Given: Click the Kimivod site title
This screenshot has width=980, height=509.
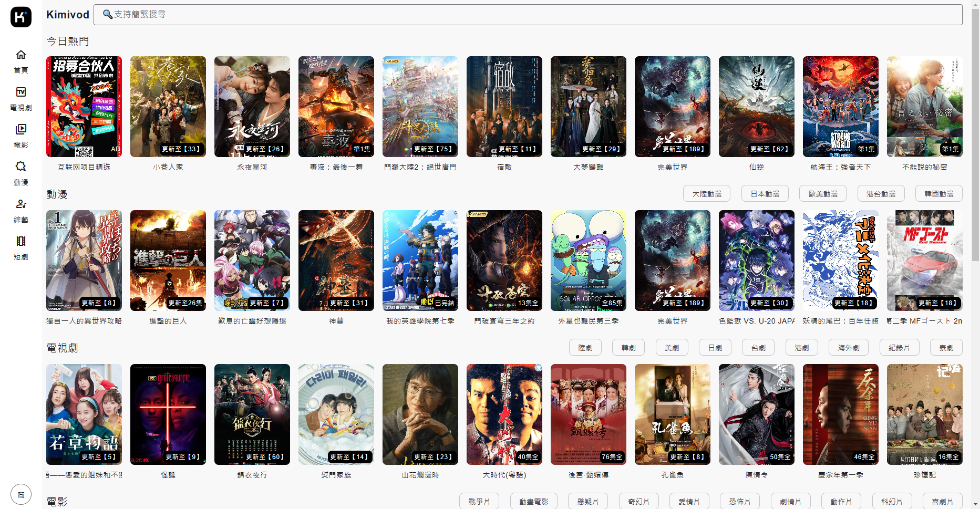Looking at the screenshot, I should pyautogui.click(x=68, y=15).
